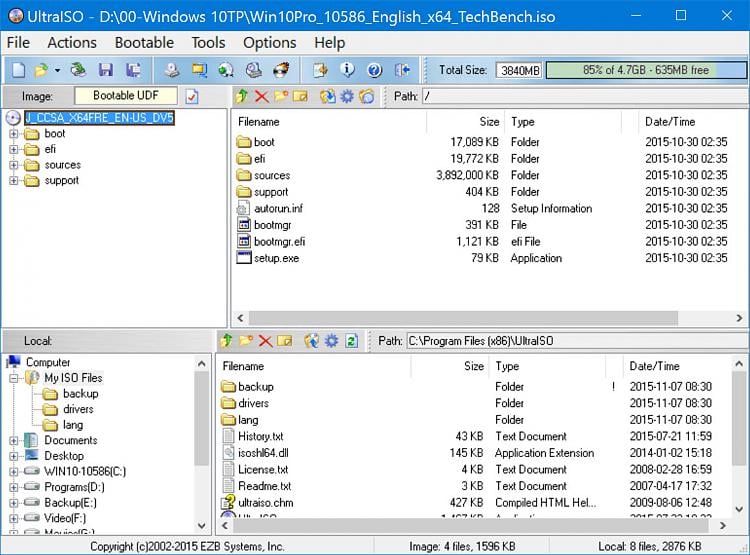
Task: Sort the local files by the Date/Time column header
Action: (678, 366)
